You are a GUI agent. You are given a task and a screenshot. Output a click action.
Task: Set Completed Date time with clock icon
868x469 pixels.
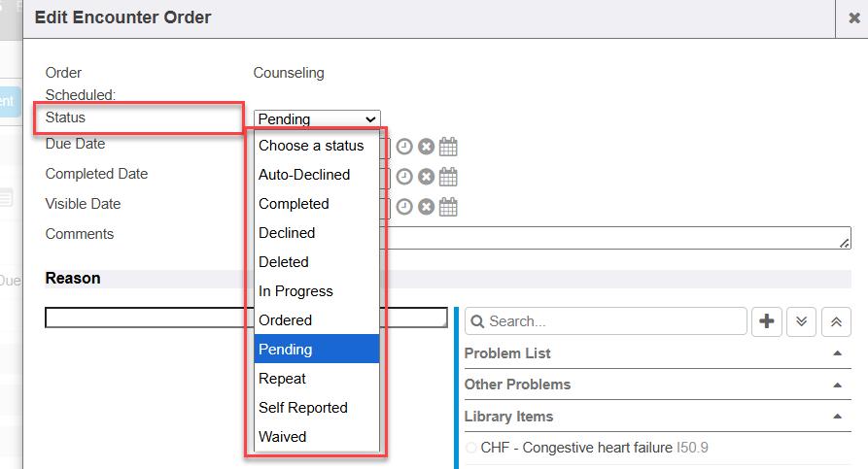[404, 177]
